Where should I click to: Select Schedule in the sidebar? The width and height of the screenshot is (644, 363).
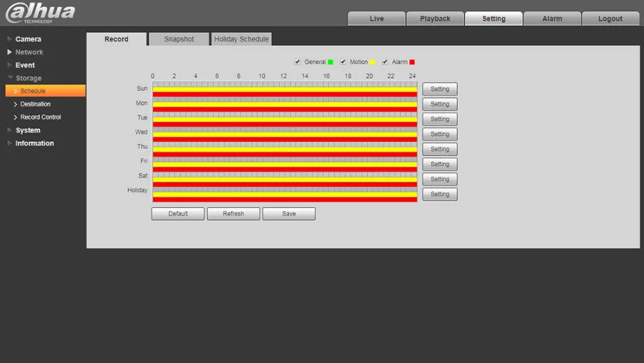coord(46,91)
